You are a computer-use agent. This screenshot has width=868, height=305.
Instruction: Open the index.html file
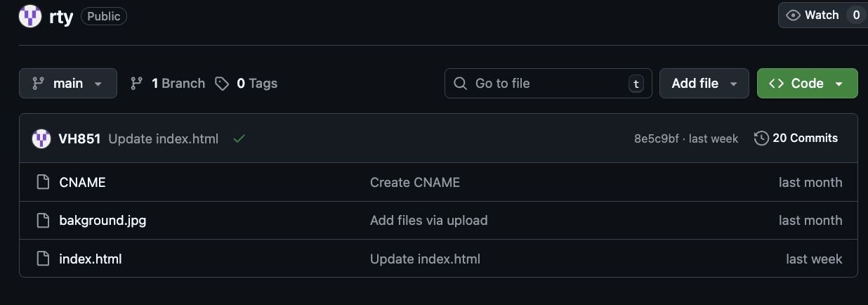(91, 259)
